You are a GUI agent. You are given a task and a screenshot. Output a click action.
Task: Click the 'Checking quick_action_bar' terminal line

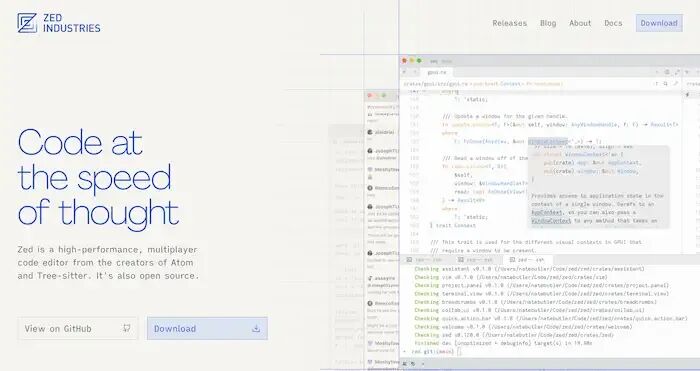(551, 319)
